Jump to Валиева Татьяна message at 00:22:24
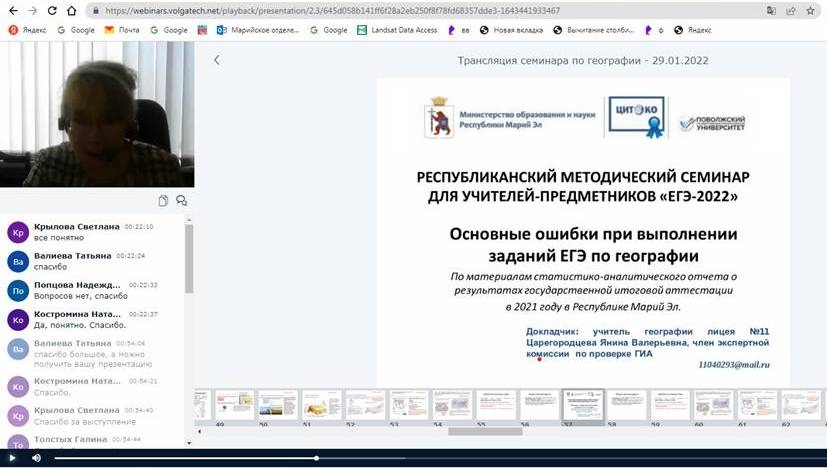The width and height of the screenshot is (827, 468). [72, 261]
